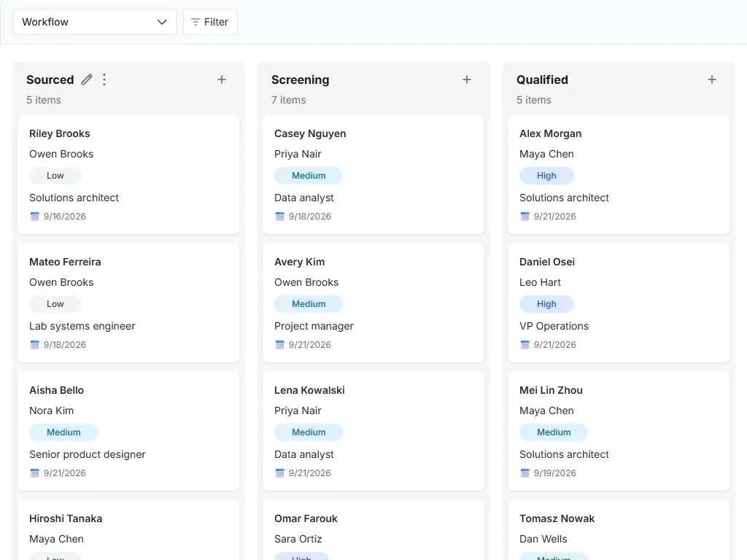Select the Alex Morgan card title
Image resolution: width=747 pixels, height=560 pixels.
(x=550, y=133)
